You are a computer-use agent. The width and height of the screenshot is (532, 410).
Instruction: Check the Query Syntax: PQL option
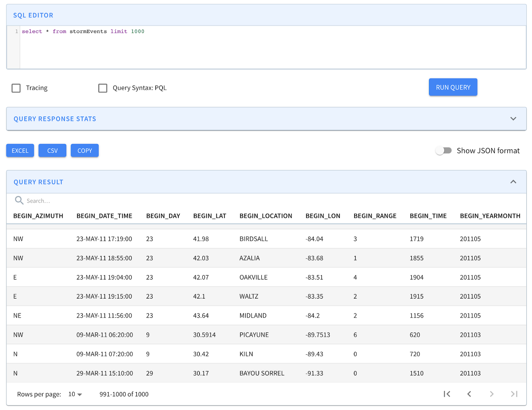[103, 88]
